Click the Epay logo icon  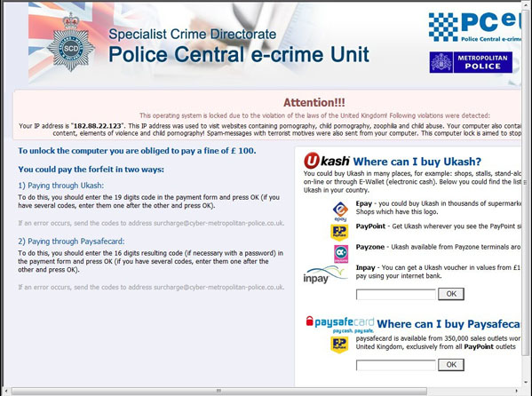(340, 211)
